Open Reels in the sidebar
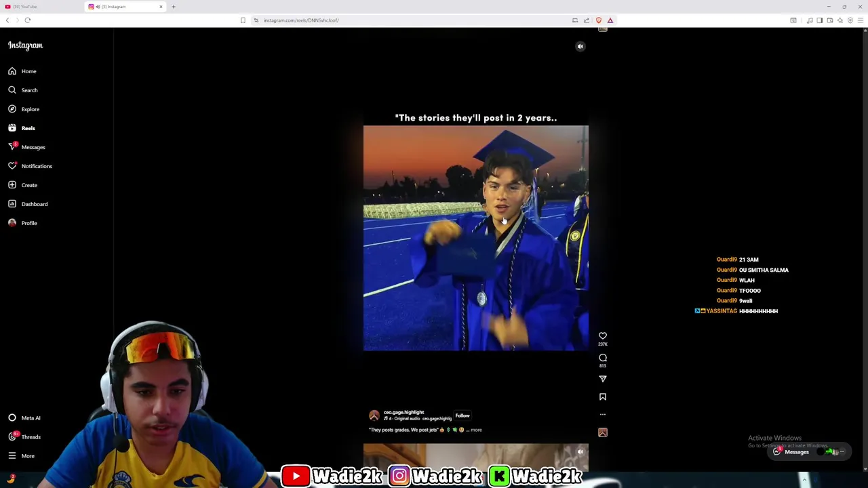868x488 pixels. 22,128
